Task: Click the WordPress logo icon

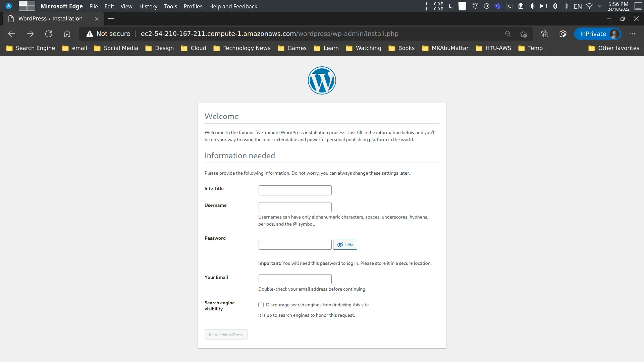Action: coord(322,80)
